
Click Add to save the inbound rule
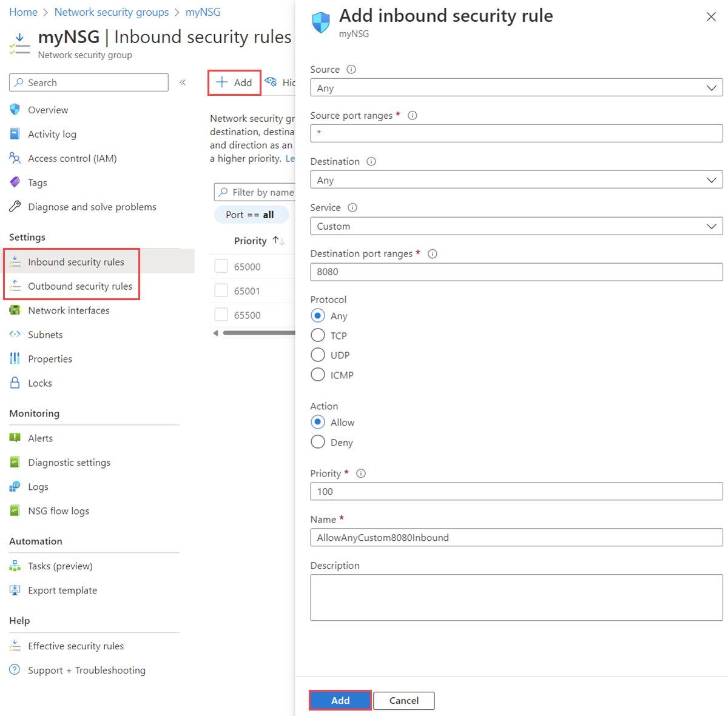[x=340, y=700]
